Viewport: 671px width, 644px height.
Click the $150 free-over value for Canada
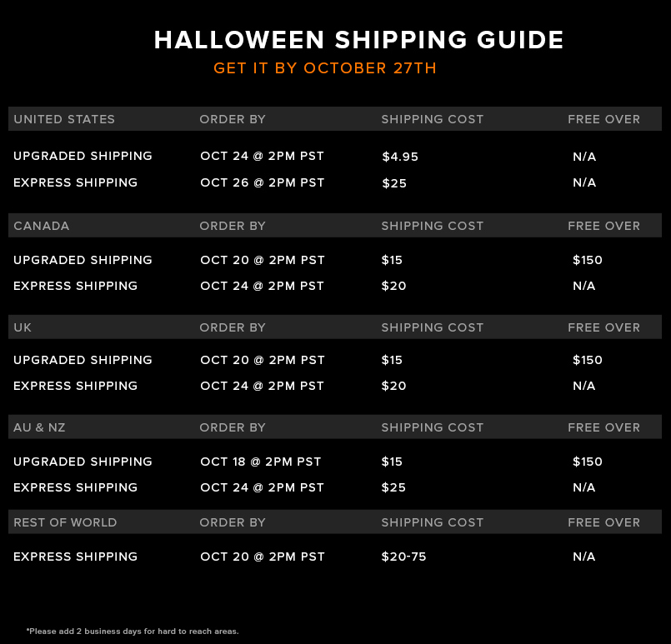pyautogui.click(x=587, y=260)
